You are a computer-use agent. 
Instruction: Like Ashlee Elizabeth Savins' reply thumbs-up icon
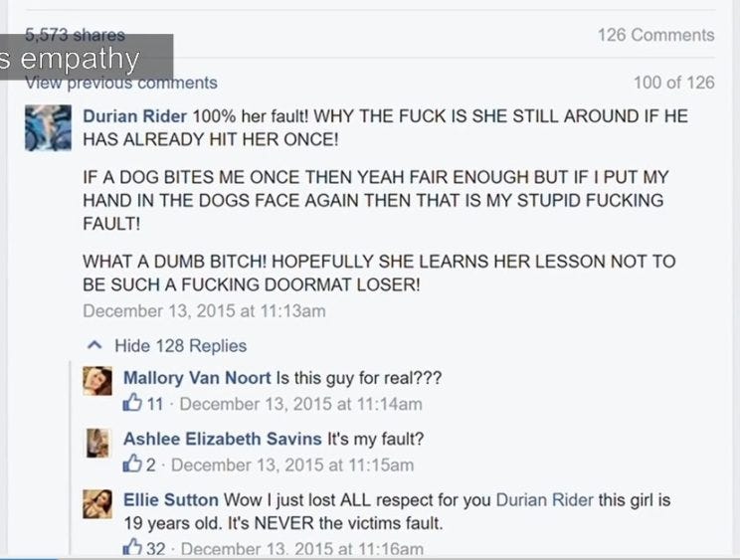point(132,464)
